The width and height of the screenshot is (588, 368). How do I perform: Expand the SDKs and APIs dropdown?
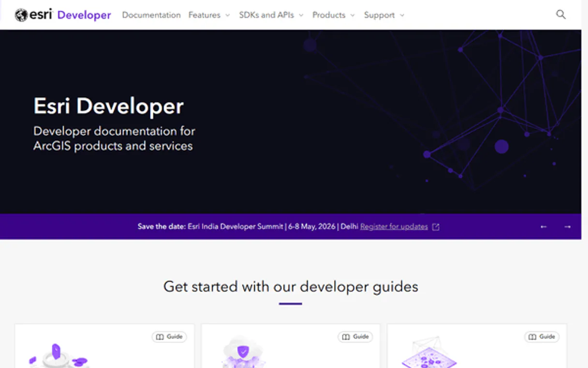click(x=271, y=15)
